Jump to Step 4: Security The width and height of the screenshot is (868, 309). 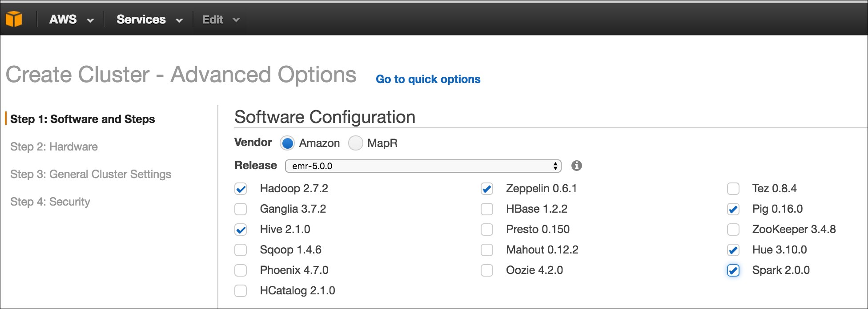coord(50,202)
